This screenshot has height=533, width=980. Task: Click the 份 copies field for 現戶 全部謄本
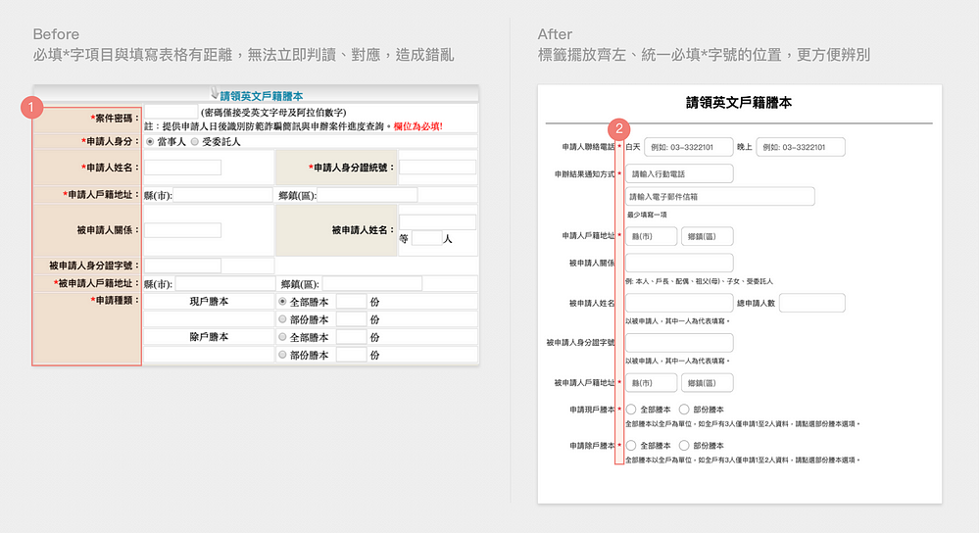(x=351, y=302)
